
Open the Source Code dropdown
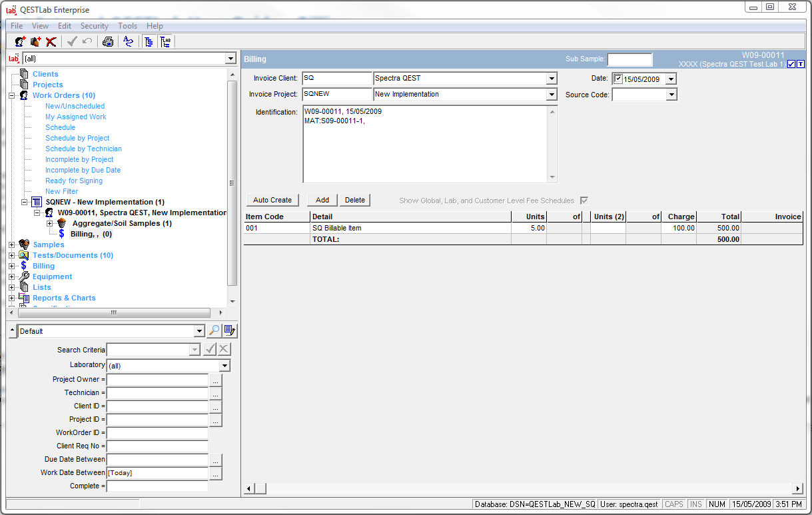[671, 95]
